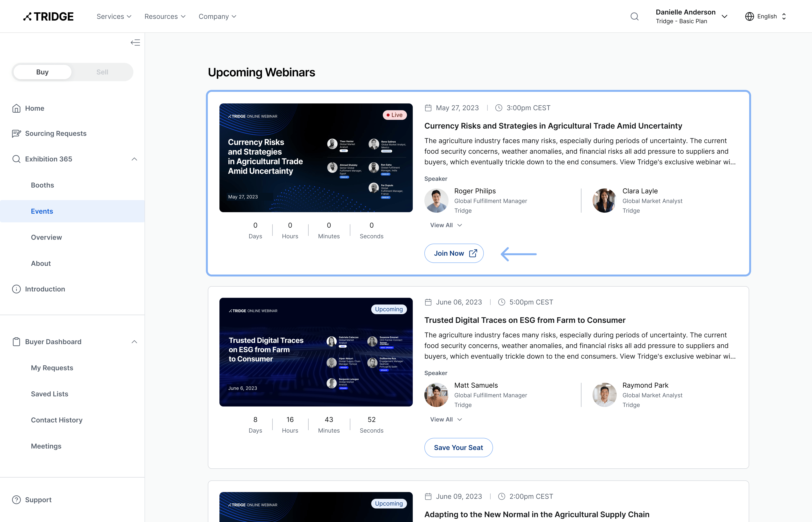The height and width of the screenshot is (522, 812).
Task: Click the Tridge logo
Action: tap(48, 16)
